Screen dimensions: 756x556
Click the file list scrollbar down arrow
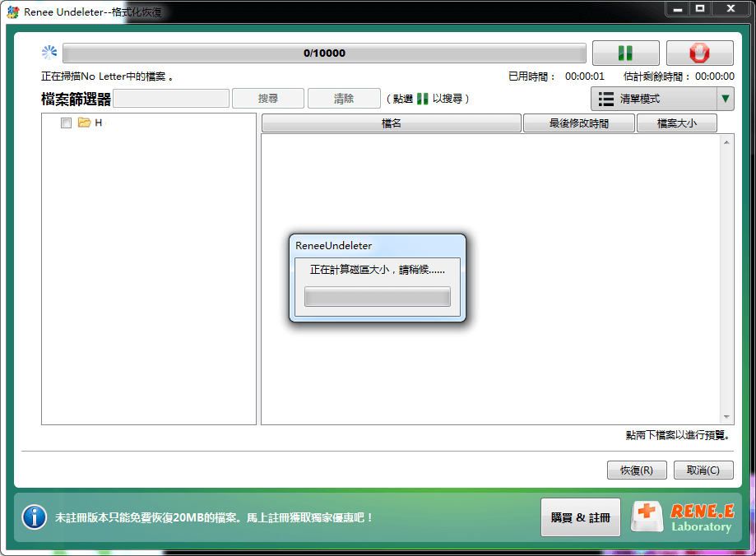[726, 417]
